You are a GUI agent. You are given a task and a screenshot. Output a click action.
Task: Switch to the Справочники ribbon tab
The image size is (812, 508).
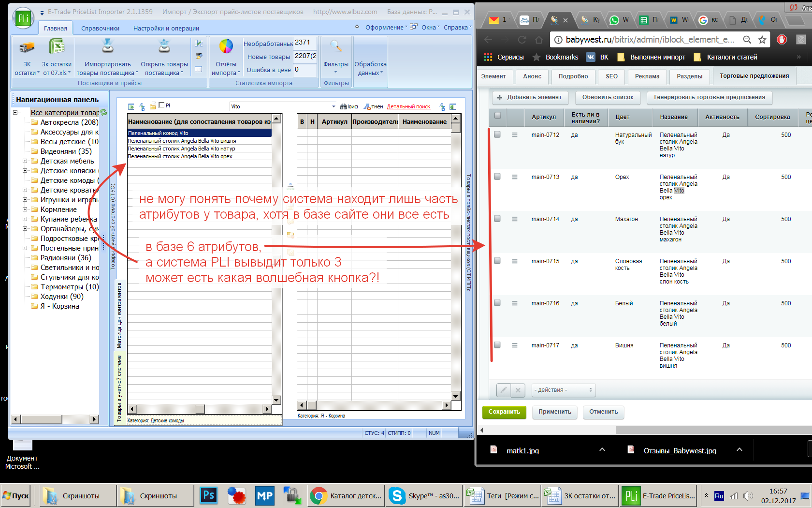[x=100, y=28]
